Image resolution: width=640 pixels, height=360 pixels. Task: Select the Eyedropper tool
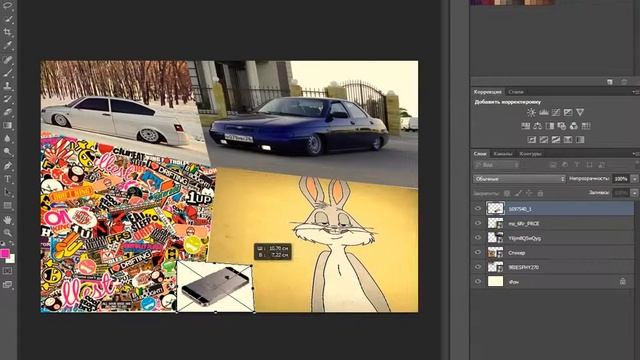[7, 46]
